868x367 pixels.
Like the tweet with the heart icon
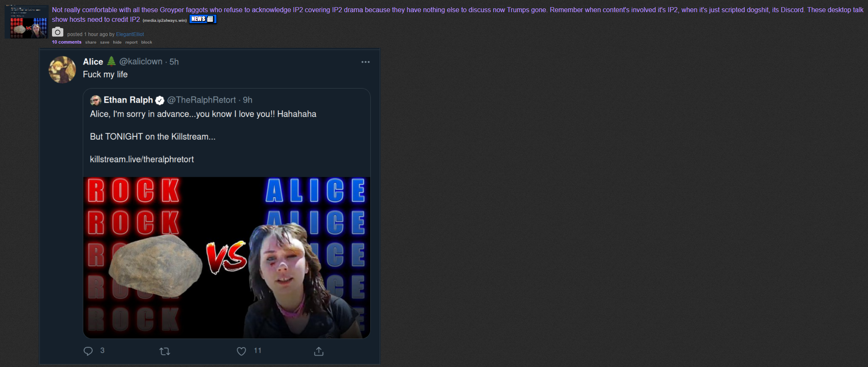242,351
